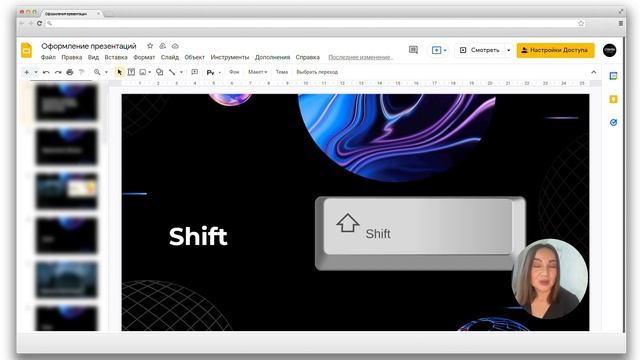Open Google Calendar side panel icon

click(613, 76)
